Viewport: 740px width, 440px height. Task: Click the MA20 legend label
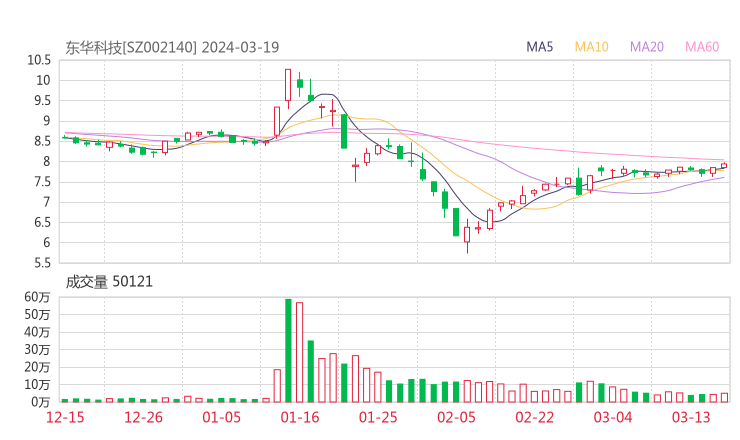click(647, 47)
